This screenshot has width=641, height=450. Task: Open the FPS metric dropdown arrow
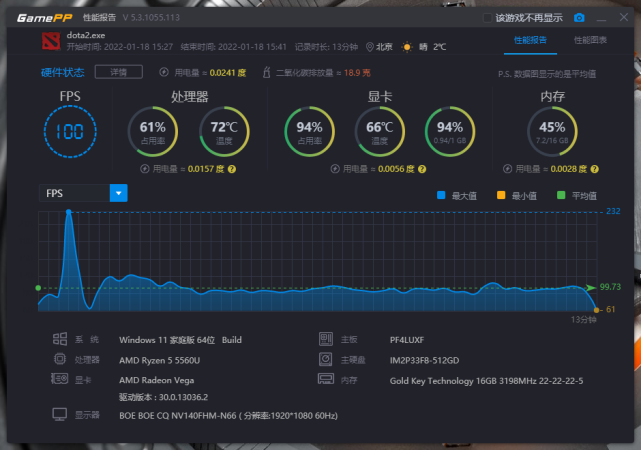[x=119, y=193]
